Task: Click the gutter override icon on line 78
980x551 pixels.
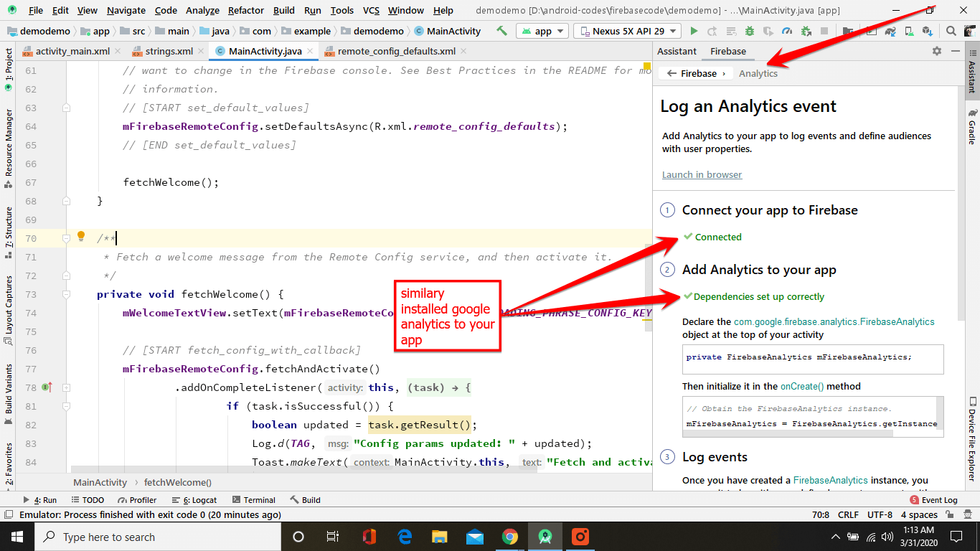Action: 47,387
